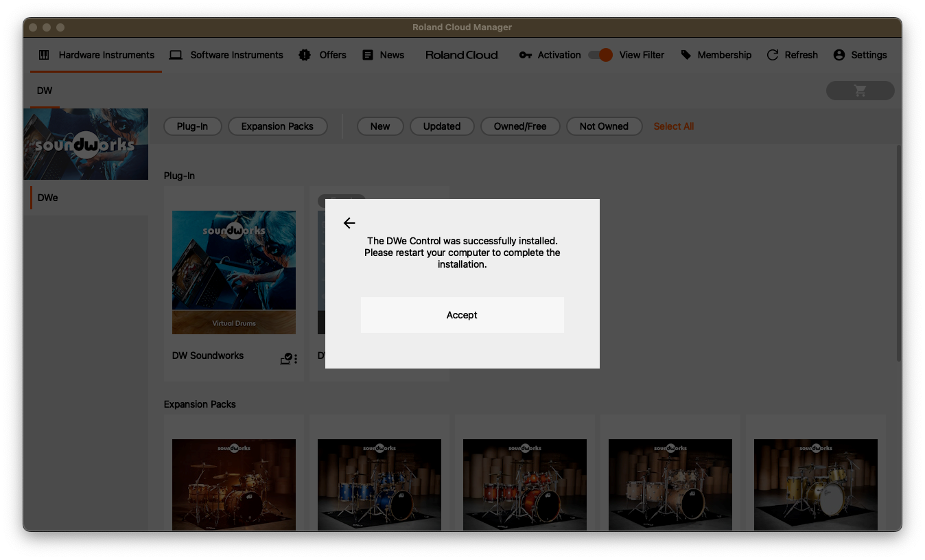Click the Software Instruments laptop icon
The width and height of the screenshot is (925, 560).
(x=176, y=55)
